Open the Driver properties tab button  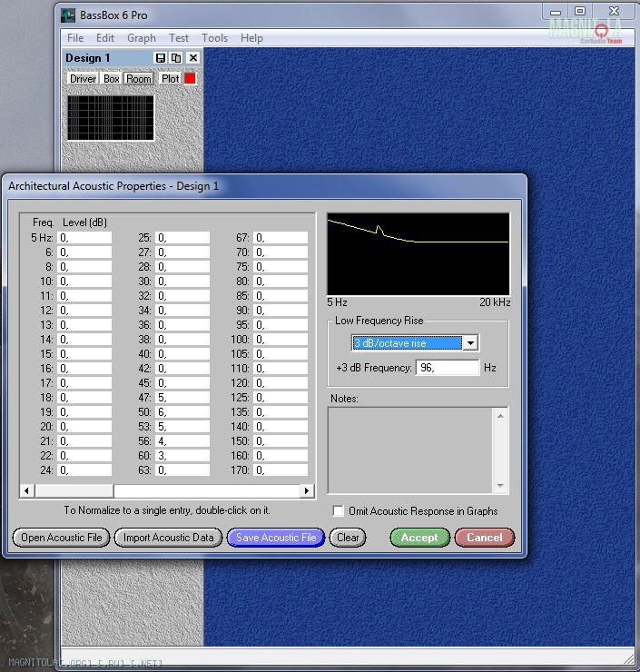[84, 79]
